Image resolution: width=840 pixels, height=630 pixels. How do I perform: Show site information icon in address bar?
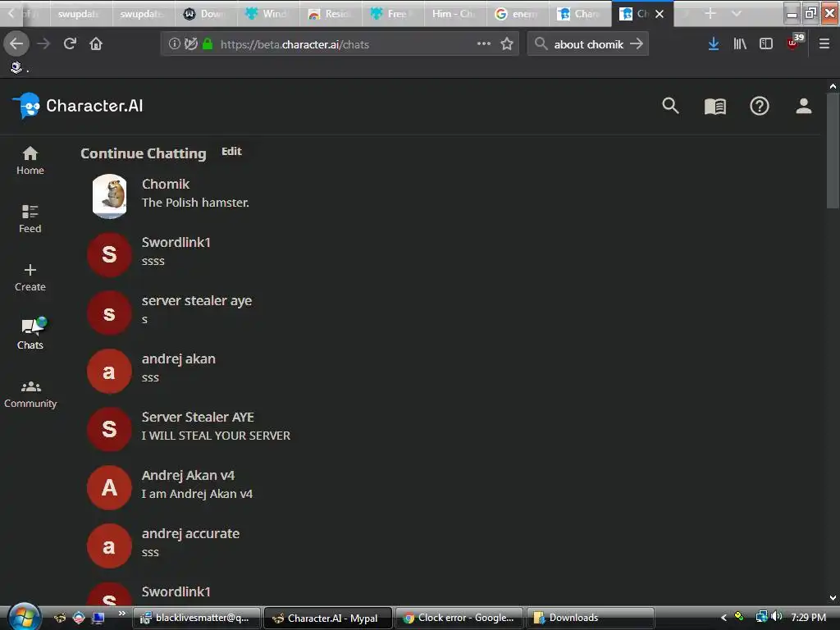tap(174, 44)
